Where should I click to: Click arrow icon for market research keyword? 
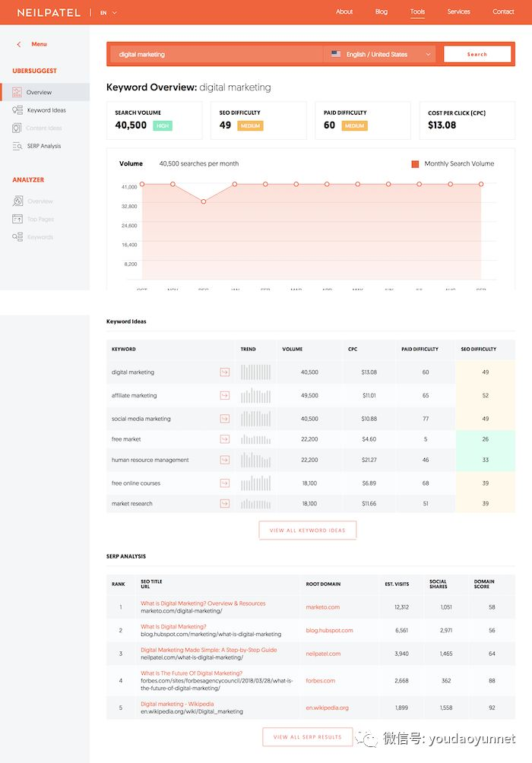click(x=225, y=504)
